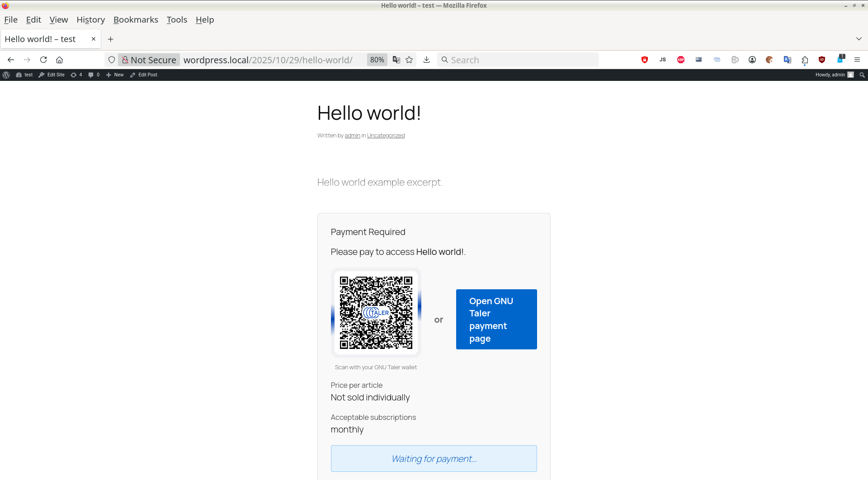Open the uBlock Origin extension
This screenshot has height=480, width=868.
(x=822, y=60)
